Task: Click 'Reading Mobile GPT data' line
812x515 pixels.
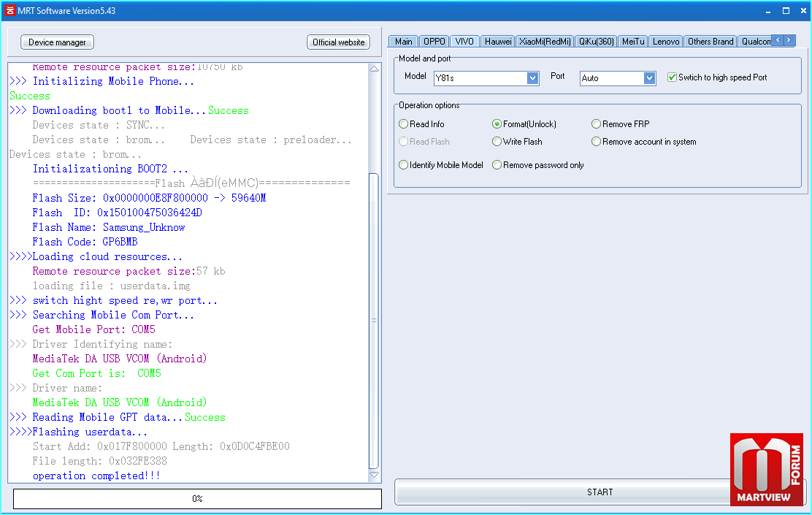Action: click(x=118, y=417)
